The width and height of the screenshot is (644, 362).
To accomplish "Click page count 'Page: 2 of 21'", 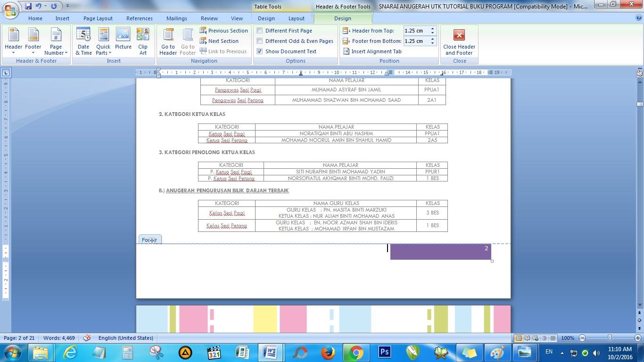I will [x=19, y=338].
